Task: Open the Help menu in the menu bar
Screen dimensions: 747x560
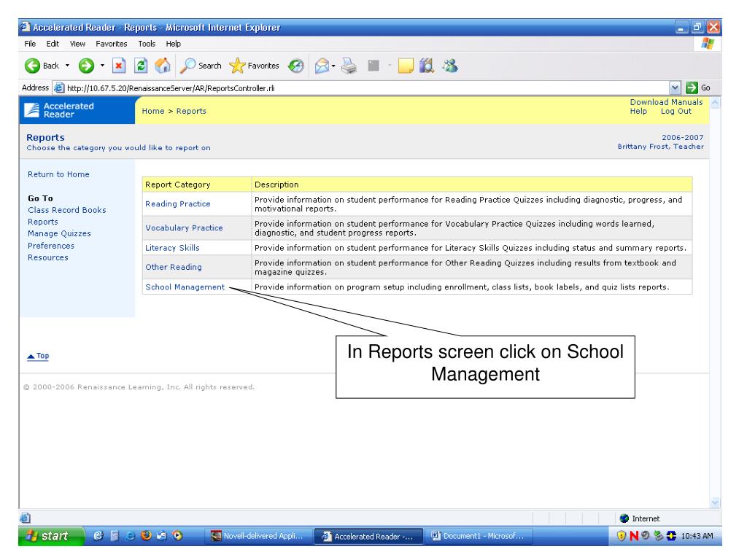Action: [x=174, y=44]
